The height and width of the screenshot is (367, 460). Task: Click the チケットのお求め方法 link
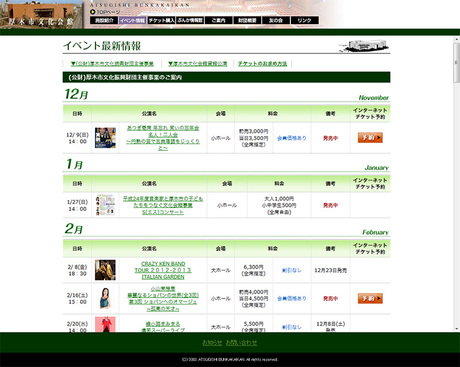[x=263, y=64]
